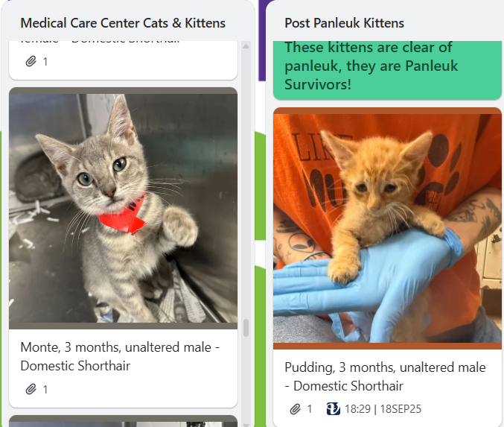Viewport: 504px width, 427px height.
Task: Edit the Medical Care Center Cats & Kittens list title
Action: pos(123,23)
